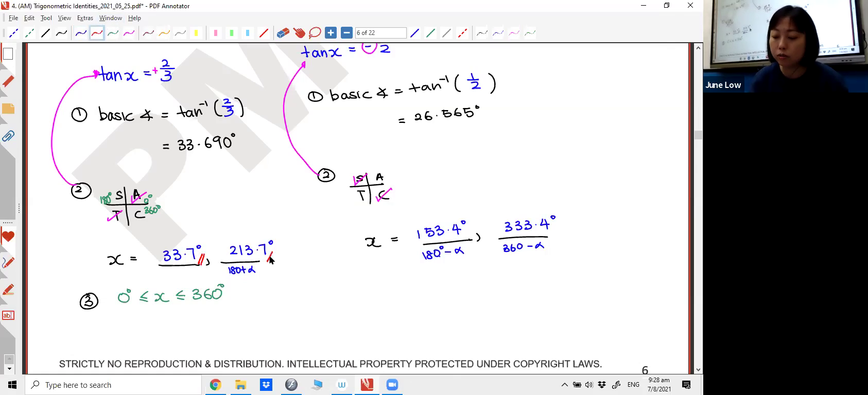Image resolution: width=868 pixels, height=395 pixels.
Task: Select the black straight line tool
Action: pos(45,33)
